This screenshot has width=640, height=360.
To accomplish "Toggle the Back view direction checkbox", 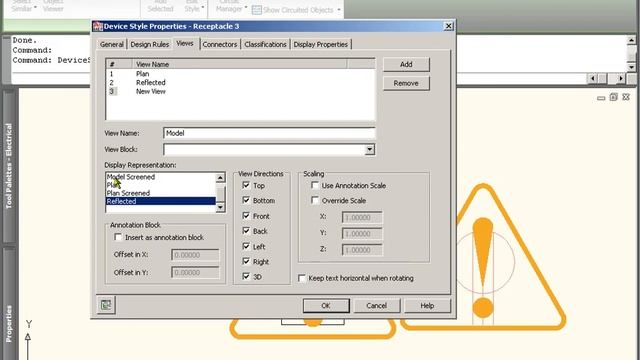I will (246, 231).
